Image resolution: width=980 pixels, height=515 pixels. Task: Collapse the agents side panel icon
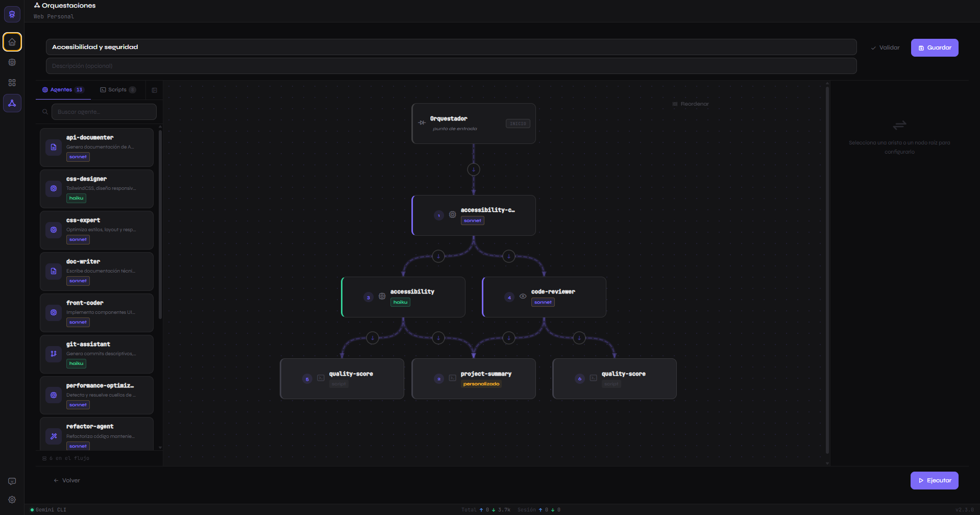[x=155, y=90]
